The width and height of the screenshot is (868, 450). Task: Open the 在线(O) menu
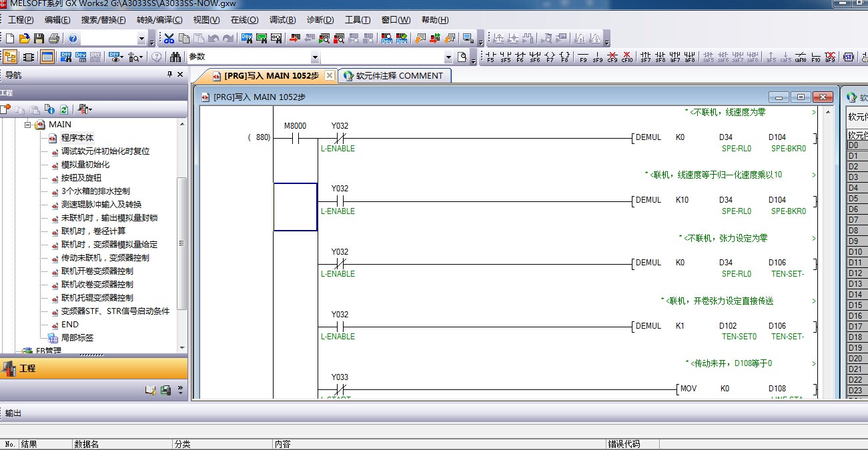[x=245, y=20]
